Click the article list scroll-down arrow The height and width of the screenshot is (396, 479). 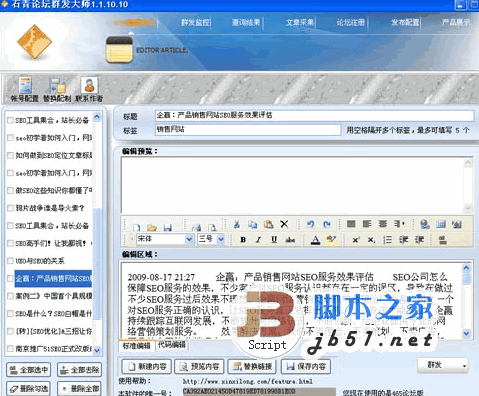click(97, 350)
